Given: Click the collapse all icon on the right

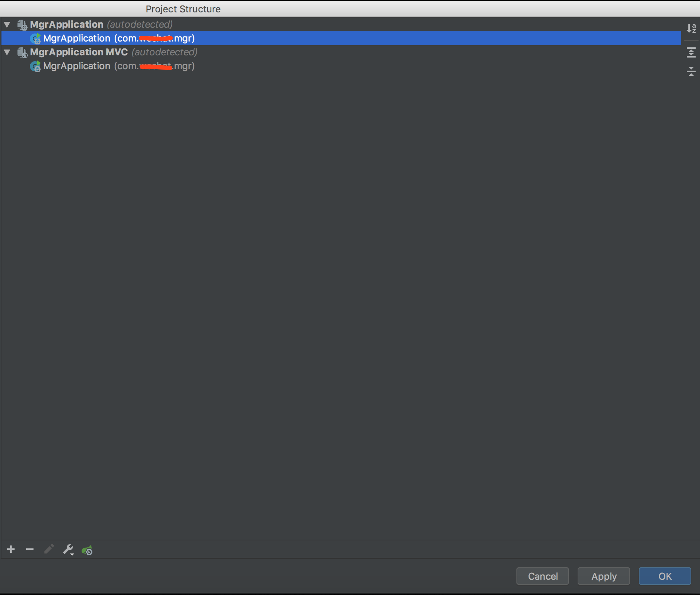Looking at the screenshot, I should (692, 71).
